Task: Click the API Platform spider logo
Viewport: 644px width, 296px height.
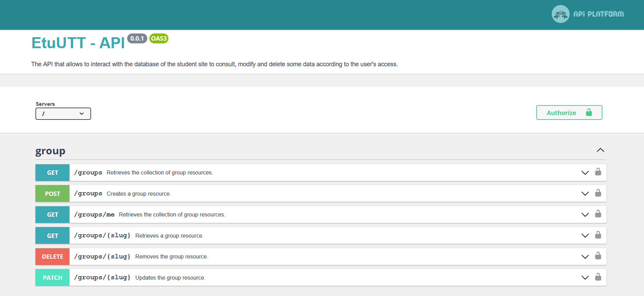Action: 560,14
